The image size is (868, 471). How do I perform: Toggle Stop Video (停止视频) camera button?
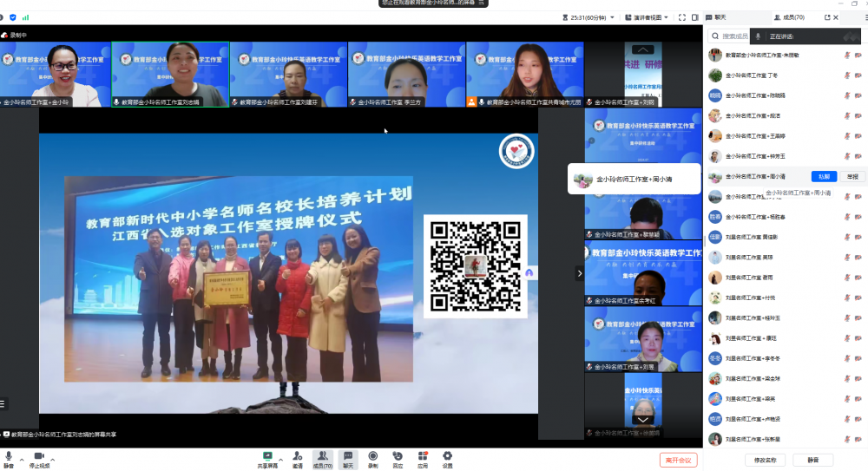[39, 458]
